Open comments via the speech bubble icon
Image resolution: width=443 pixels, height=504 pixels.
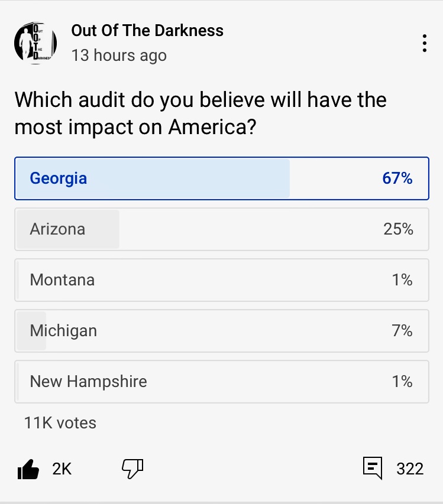372,469
